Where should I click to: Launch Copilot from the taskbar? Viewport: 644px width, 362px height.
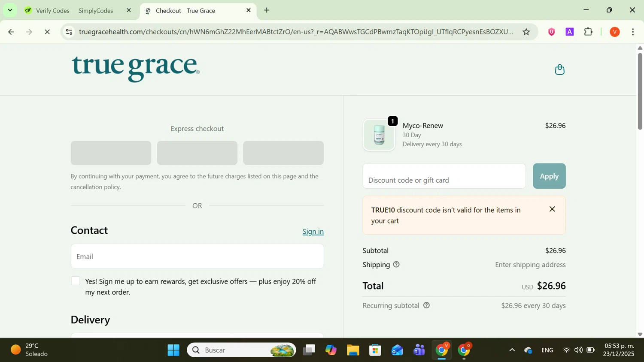pos(331,350)
